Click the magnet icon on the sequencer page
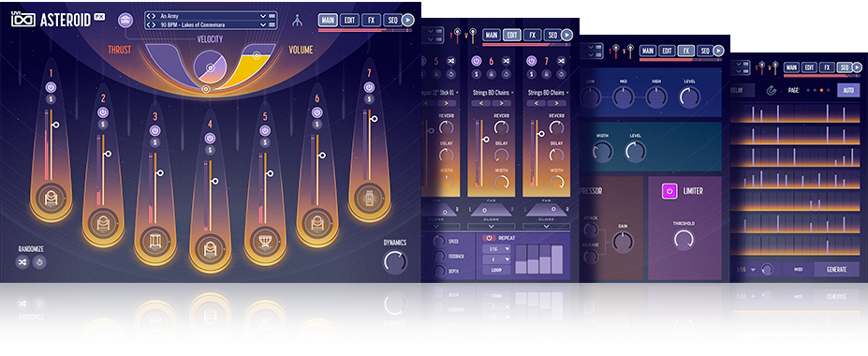 click(x=771, y=90)
